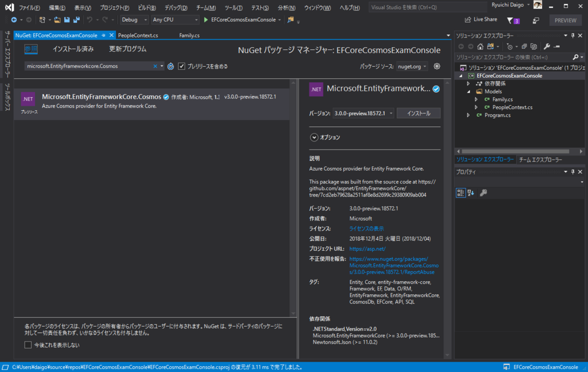
Task: Click the Visual Studio quick launch search box
Action: 427,7
